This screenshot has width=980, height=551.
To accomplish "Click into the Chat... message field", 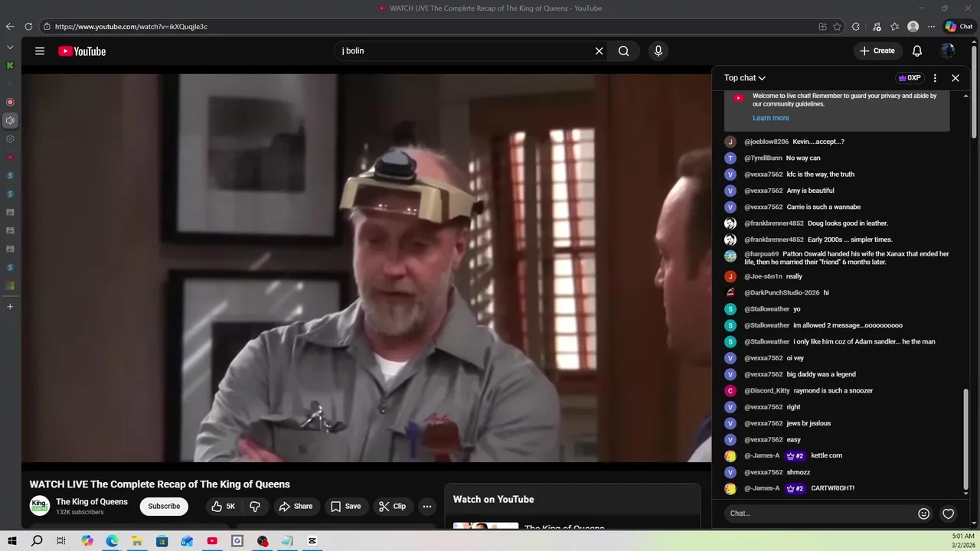I will coord(819,514).
